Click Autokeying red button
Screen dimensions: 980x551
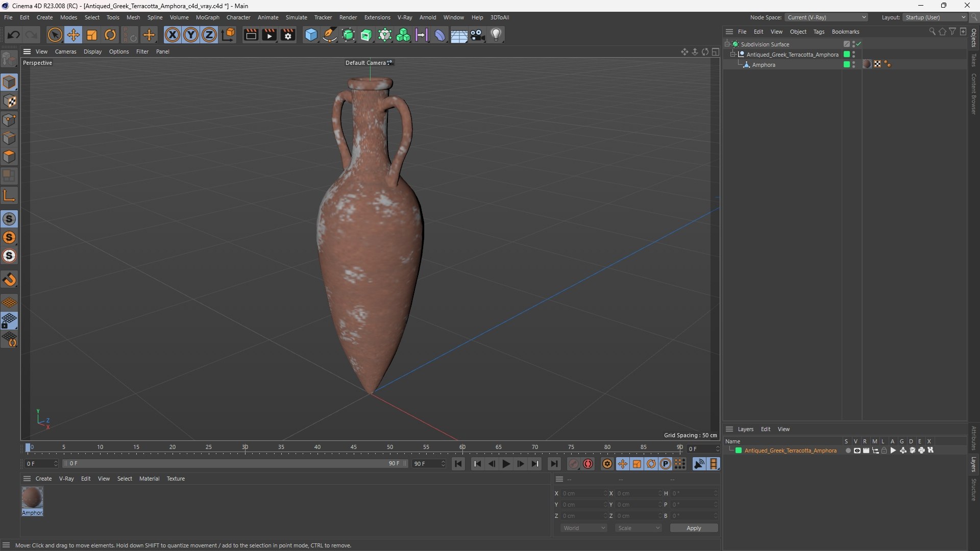588,464
